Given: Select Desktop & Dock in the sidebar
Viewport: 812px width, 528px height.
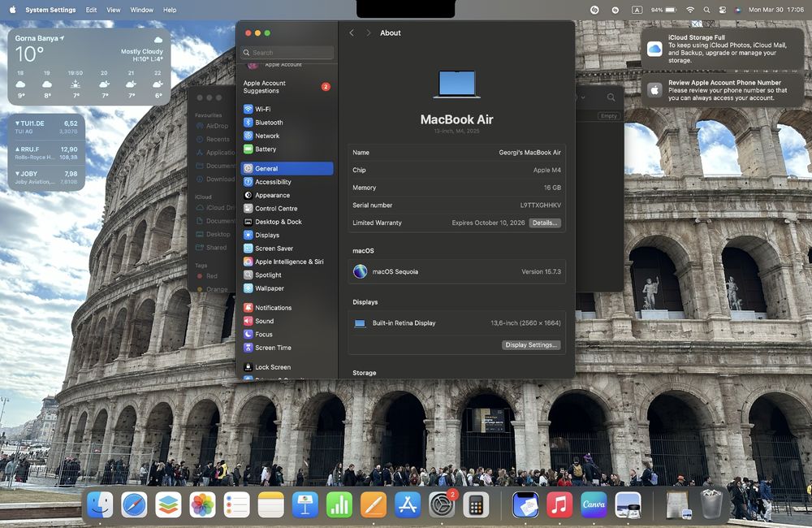Looking at the screenshot, I should click(287, 222).
